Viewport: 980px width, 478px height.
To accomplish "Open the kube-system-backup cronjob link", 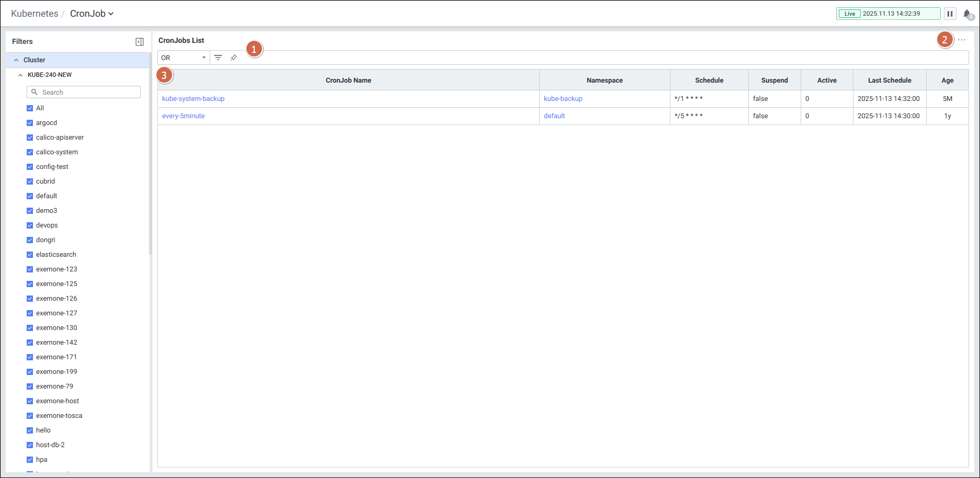I will (x=193, y=99).
